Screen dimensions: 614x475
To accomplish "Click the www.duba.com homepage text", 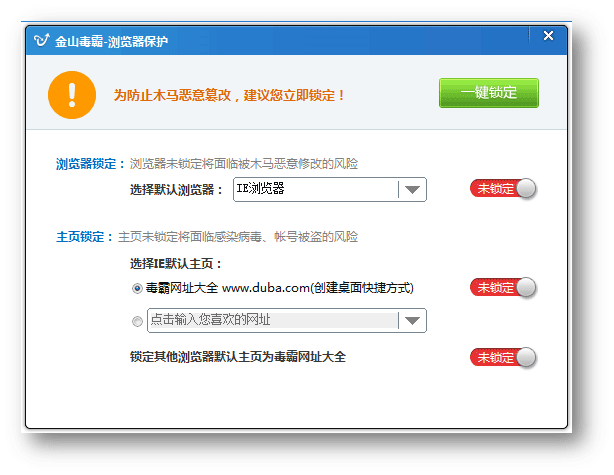I will coord(264,288).
